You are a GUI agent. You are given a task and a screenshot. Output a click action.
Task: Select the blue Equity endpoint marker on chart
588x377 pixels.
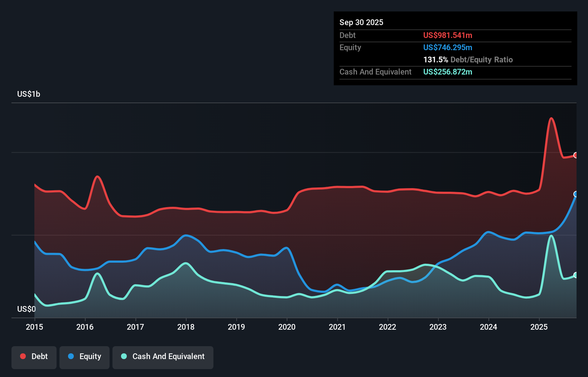point(576,194)
